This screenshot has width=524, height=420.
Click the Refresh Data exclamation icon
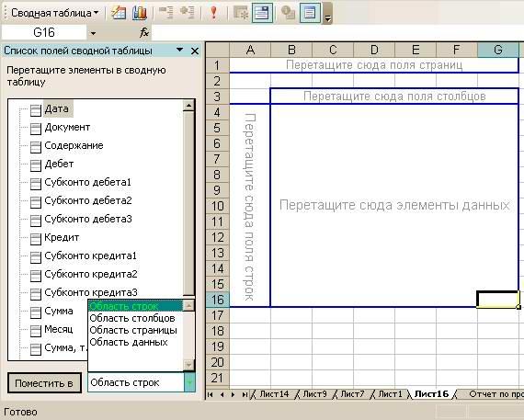pyautogui.click(x=214, y=13)
